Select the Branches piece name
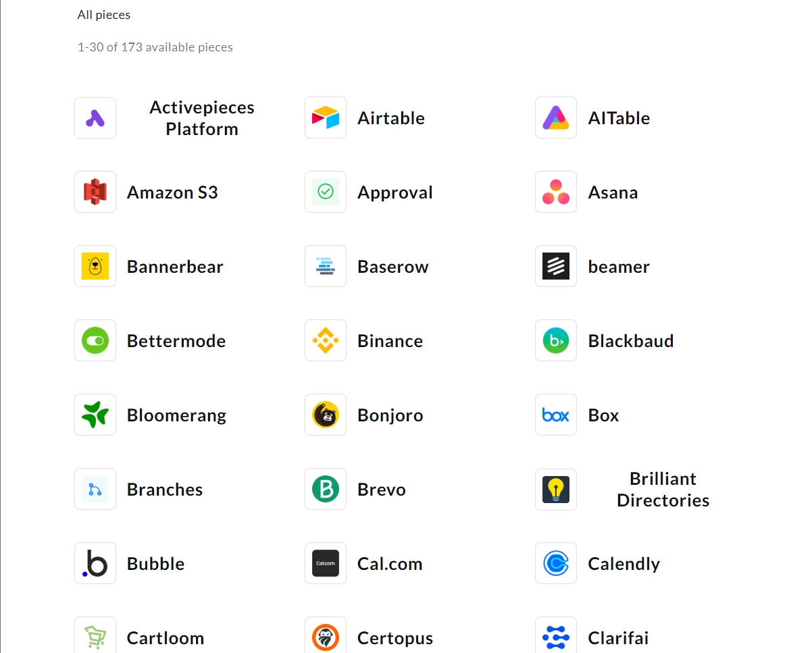 pyautogui.click(x=165, y=490)
